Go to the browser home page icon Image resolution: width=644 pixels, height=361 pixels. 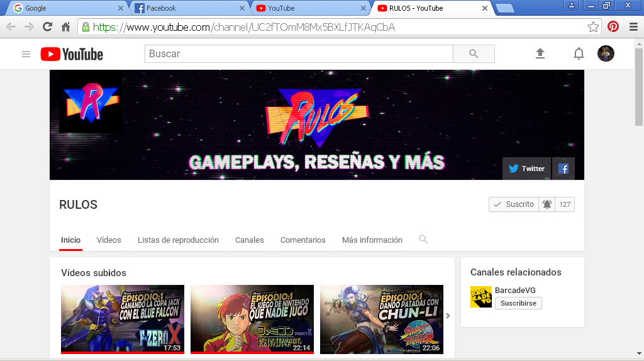coord(65,27)
